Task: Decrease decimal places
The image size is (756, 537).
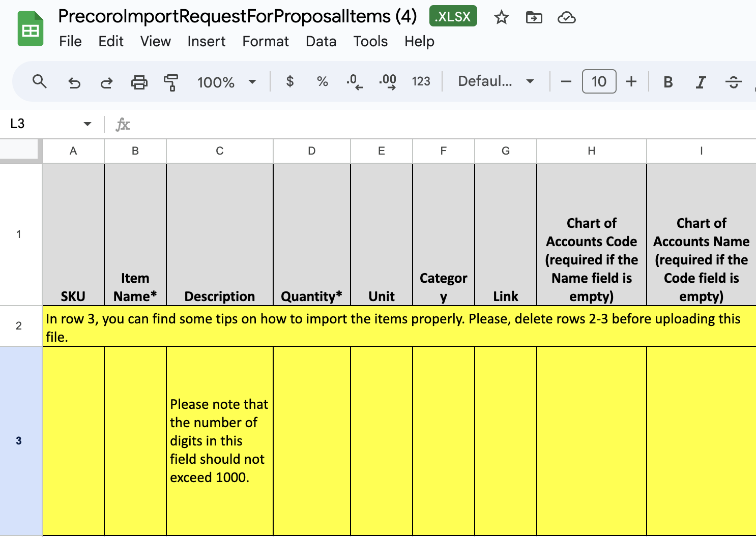Action: tap(355, 81)
